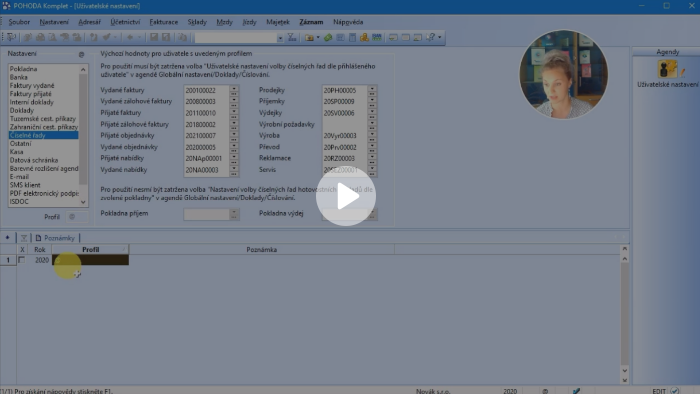This screenshot has width=700, height=394.
Task: Select Tuzemské cest. příkazy in the list
Action: tap(42, 119)
